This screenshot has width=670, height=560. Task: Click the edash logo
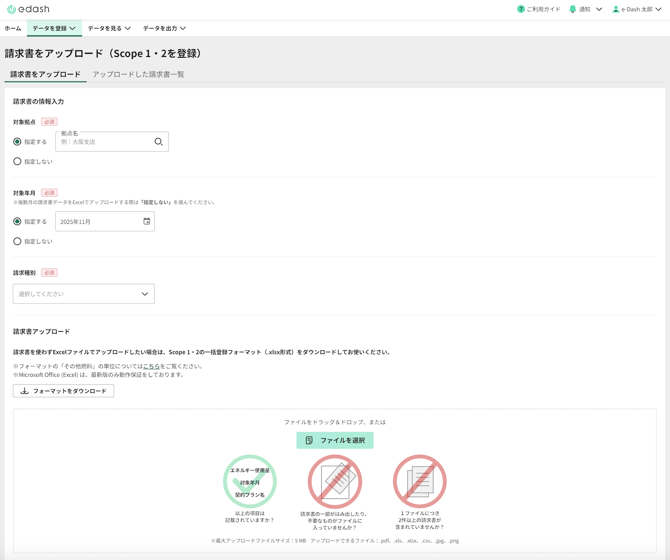click(x=28, y=9)
